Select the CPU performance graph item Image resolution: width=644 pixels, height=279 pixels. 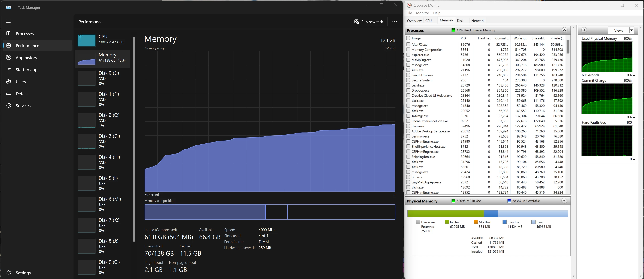[x=103, y=40]
